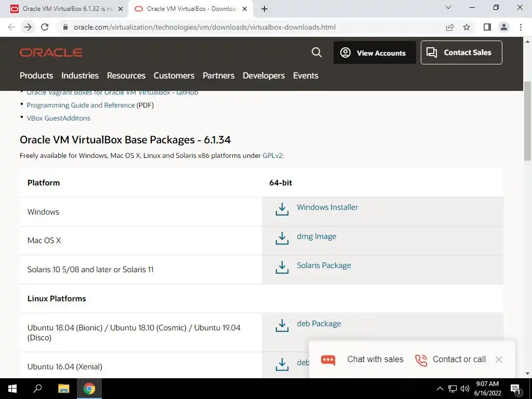Click the scrollbar up arrow
This screenshot has width=532, height=399.
[x=527, y=42]
